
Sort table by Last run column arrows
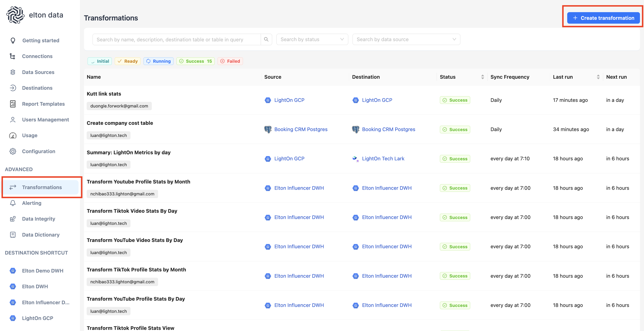(598, 77)
